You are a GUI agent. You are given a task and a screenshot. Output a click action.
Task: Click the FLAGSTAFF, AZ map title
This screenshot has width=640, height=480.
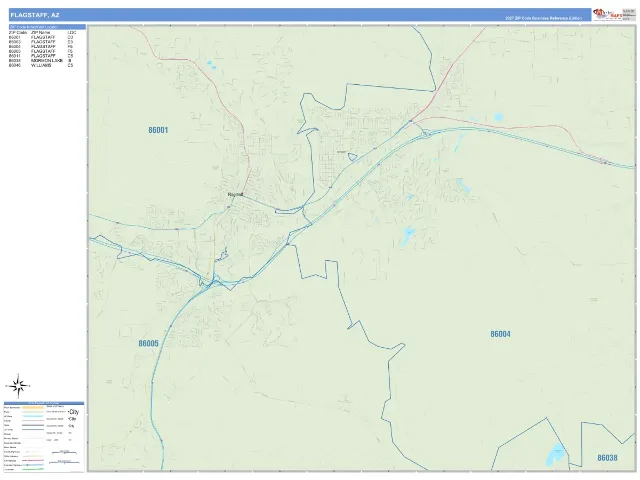tap(35, 15)
